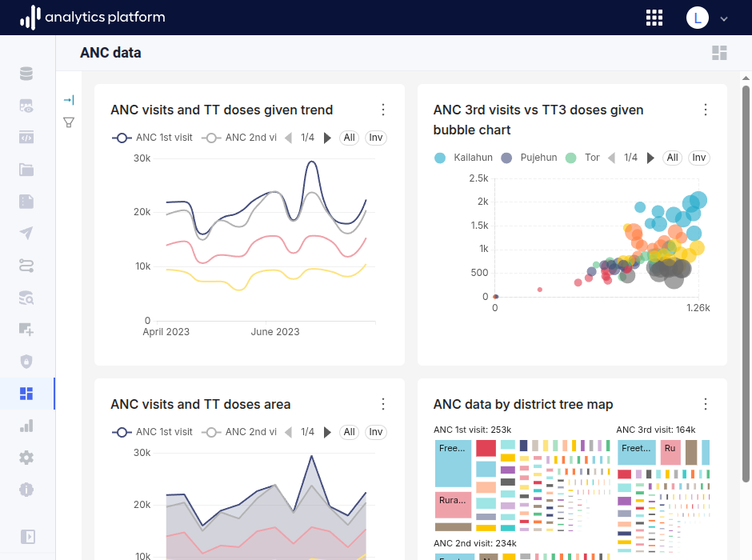
Task: Go to previous trend legend page
Action: click(x=288, y=138)
